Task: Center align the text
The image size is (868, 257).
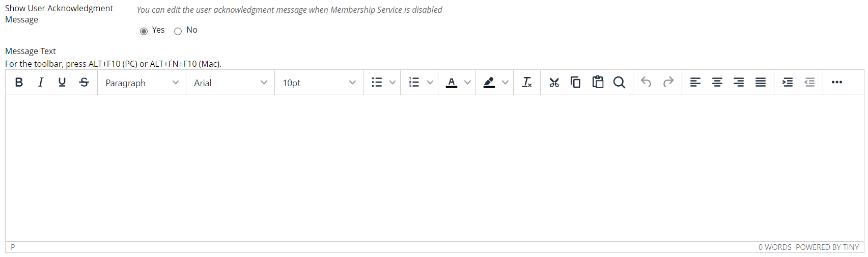Action: tap(717, 83)
